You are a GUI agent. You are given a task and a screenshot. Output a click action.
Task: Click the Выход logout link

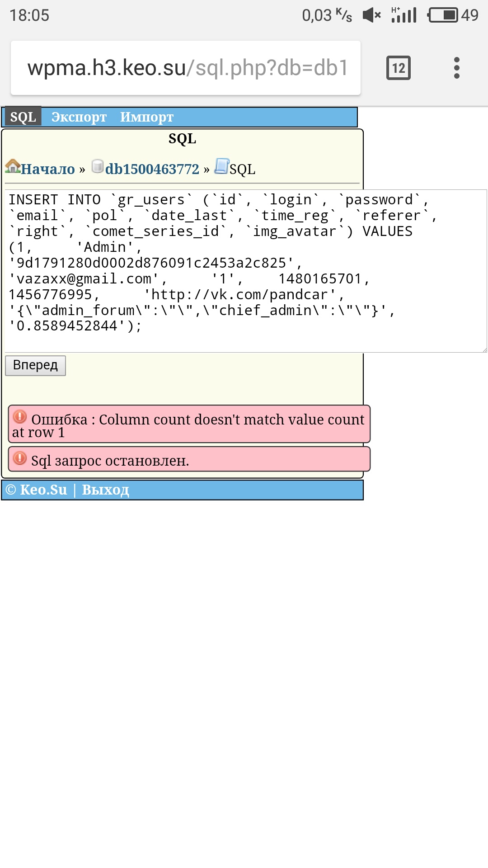(106, 490)
